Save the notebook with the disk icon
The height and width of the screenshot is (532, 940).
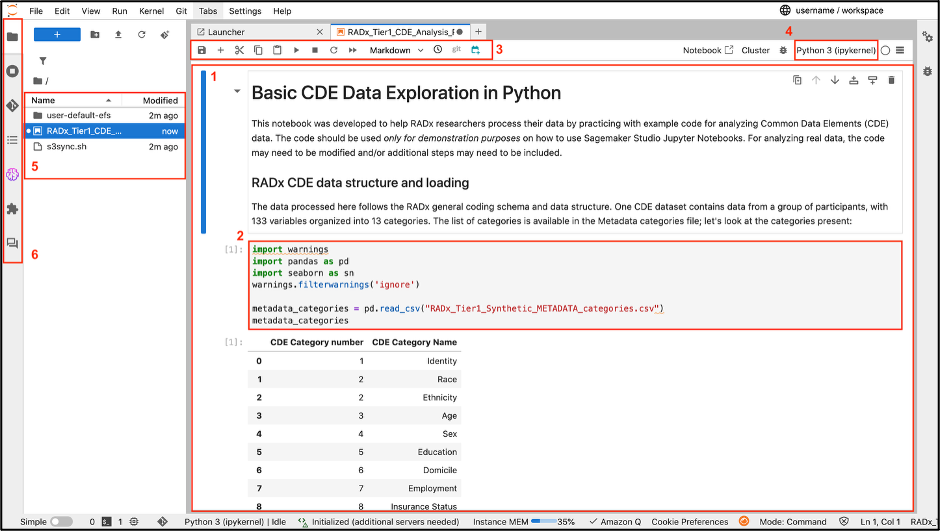point(201,50)
